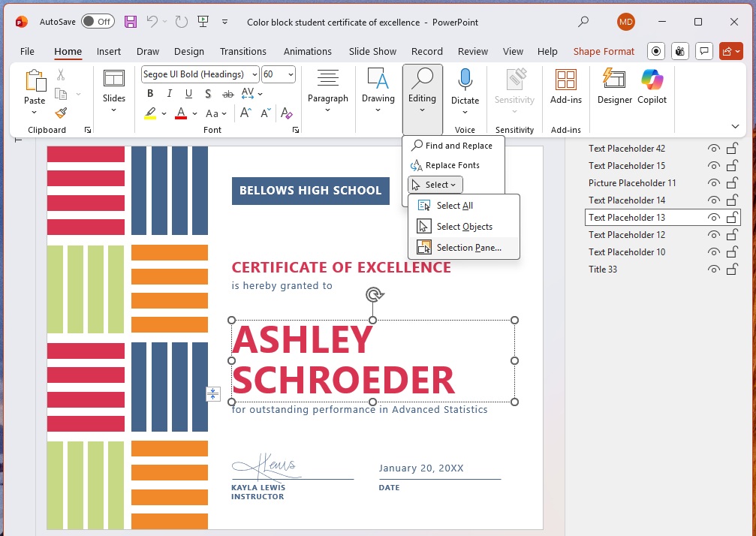756x536 pixels.
Task: Toggle visibility of Picture Placeholder 11
Action: [x=713, y=183]
